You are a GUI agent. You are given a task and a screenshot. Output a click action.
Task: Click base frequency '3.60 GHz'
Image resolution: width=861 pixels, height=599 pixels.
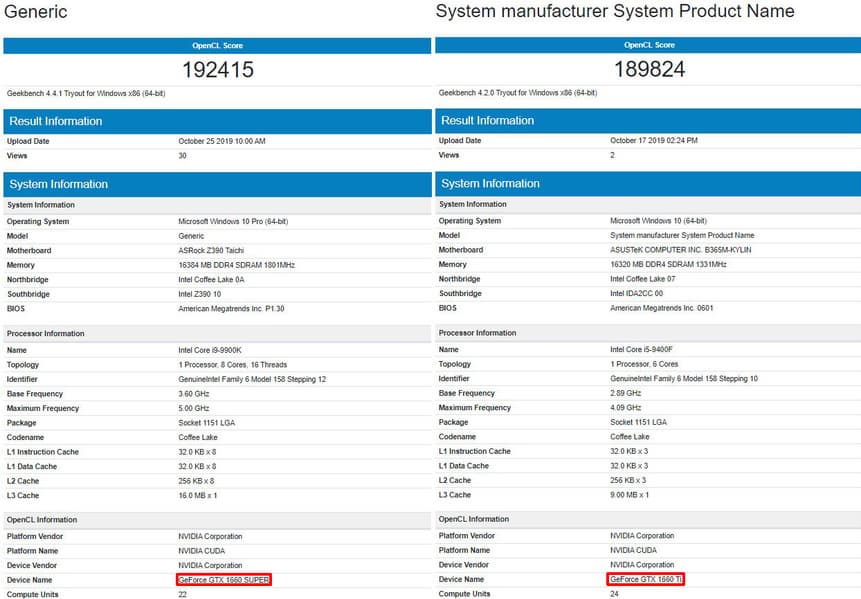click(194, 394)
